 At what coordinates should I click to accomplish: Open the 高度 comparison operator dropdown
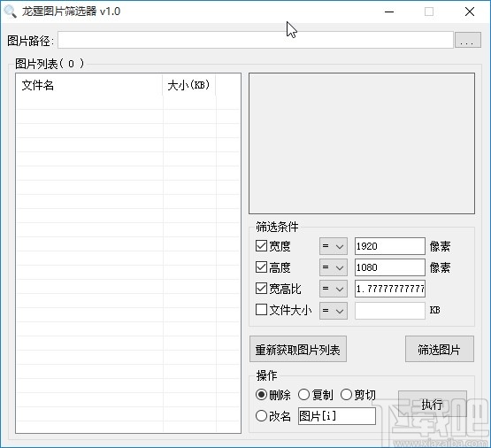tap(334, 267)
